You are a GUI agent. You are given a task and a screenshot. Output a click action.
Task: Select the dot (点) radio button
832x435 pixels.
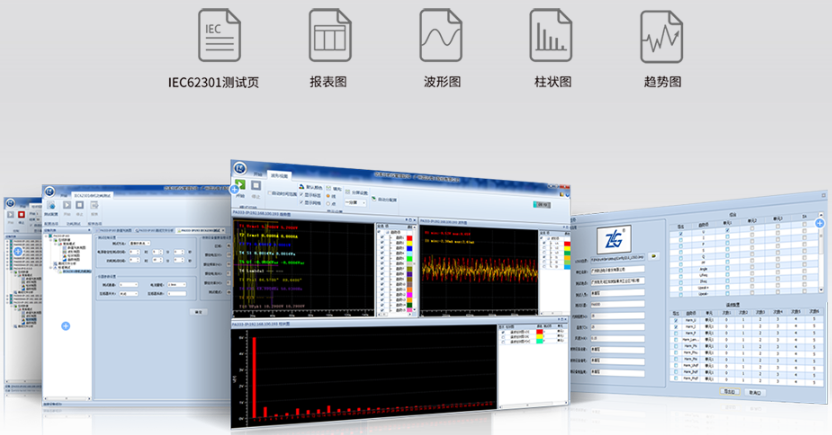pos(328,203)
